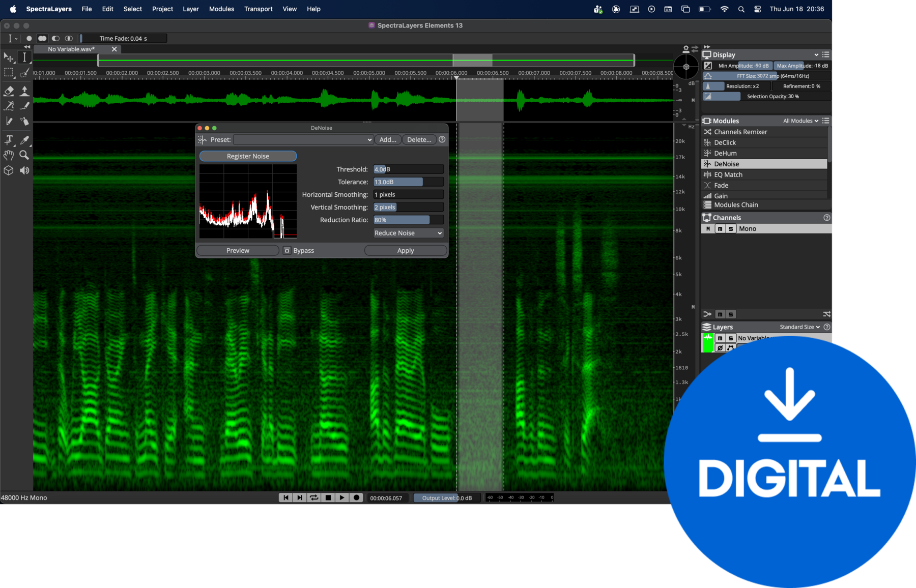Open the Reduce Noise mode dropdown

408,233
